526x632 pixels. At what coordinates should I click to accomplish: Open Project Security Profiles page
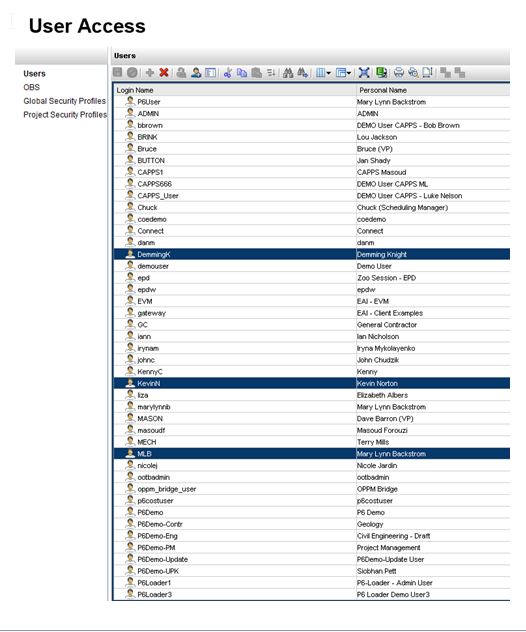[65, 114]
